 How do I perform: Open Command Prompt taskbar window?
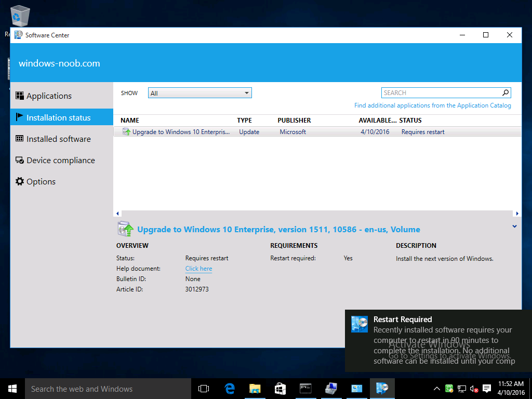[305, 389]
